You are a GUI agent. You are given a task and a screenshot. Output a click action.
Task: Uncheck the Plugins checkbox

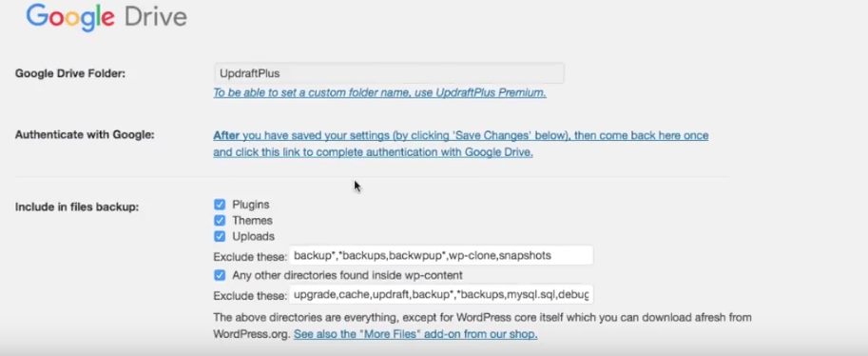220,205
